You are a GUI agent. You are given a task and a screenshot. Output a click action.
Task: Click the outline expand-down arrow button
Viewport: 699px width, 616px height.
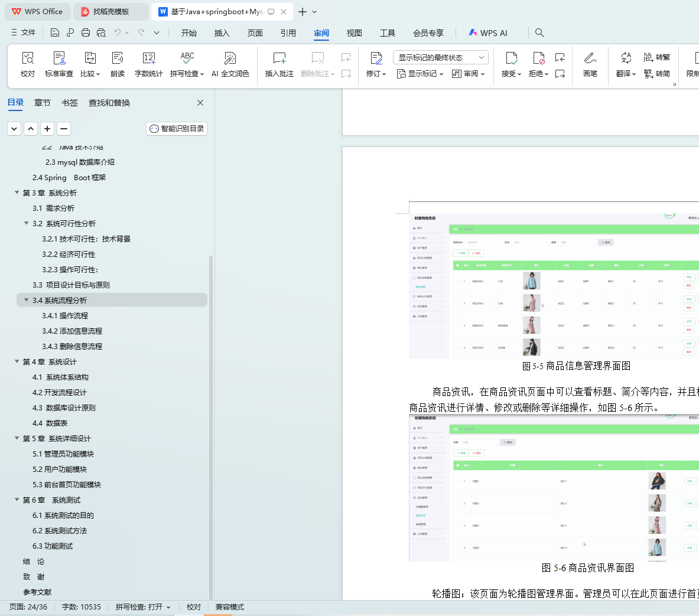(x=14, y=129)
